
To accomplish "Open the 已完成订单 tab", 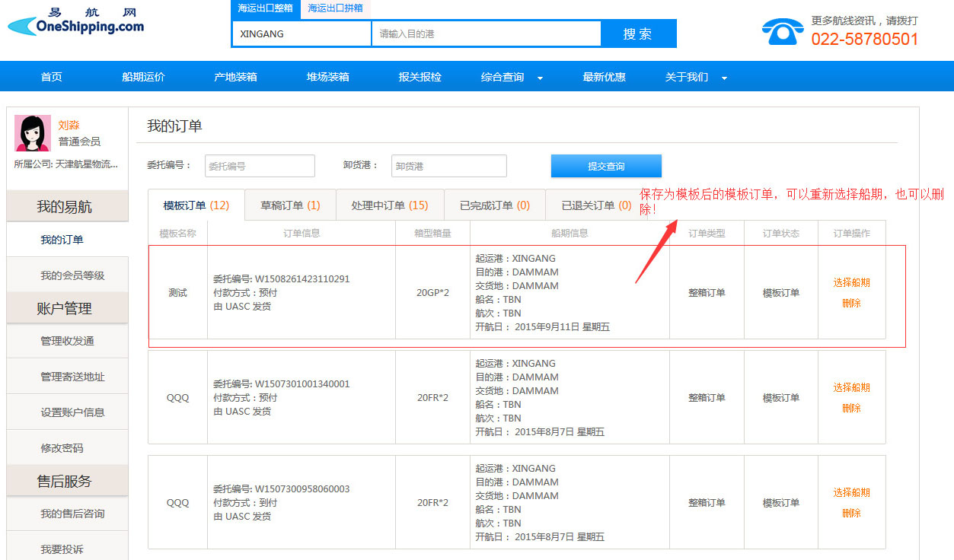I will coord(495,205).
